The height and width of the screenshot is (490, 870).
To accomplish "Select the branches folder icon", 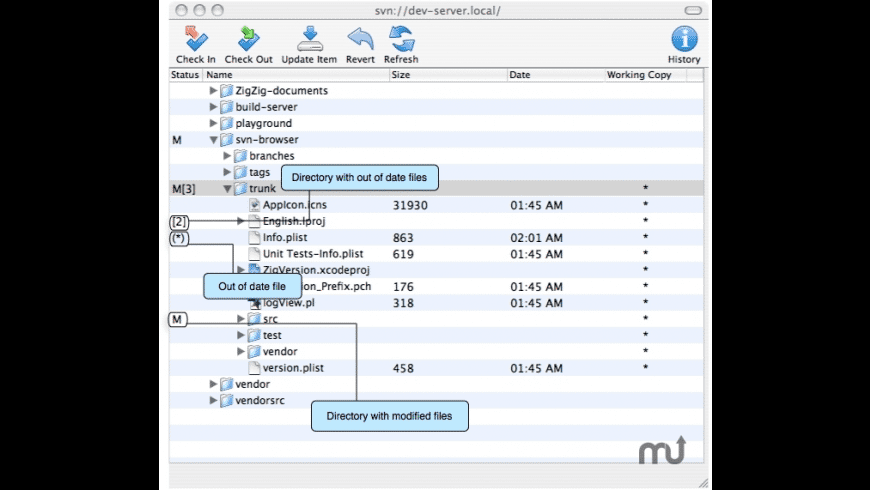I will tap(240, 156).
